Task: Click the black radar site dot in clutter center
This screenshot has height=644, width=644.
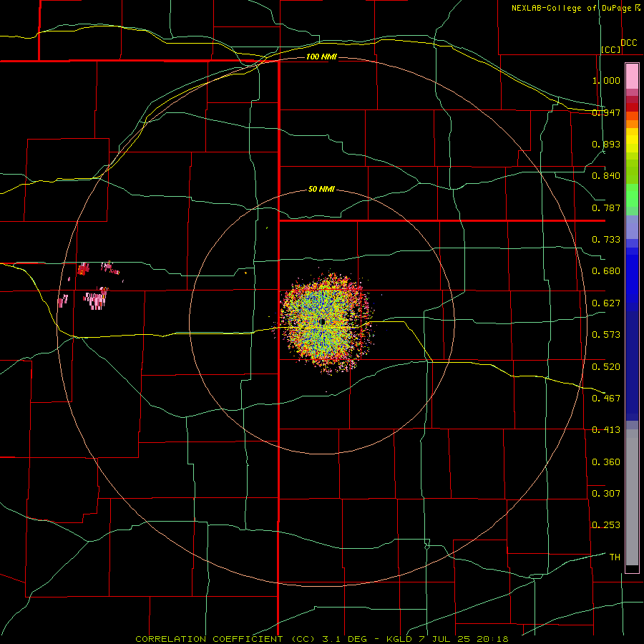Action: pyautogui.click(x=323, y=321)
